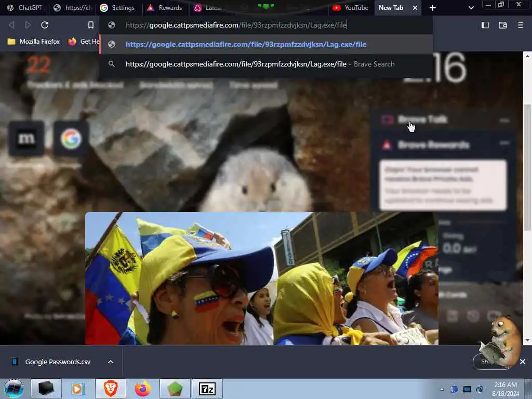
Task: Open the green cube taskbar app
Action: (x=175, y=389)
